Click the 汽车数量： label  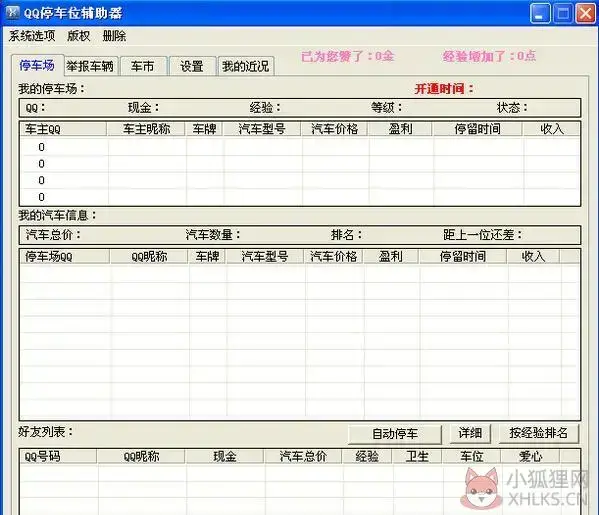[213, 235]
